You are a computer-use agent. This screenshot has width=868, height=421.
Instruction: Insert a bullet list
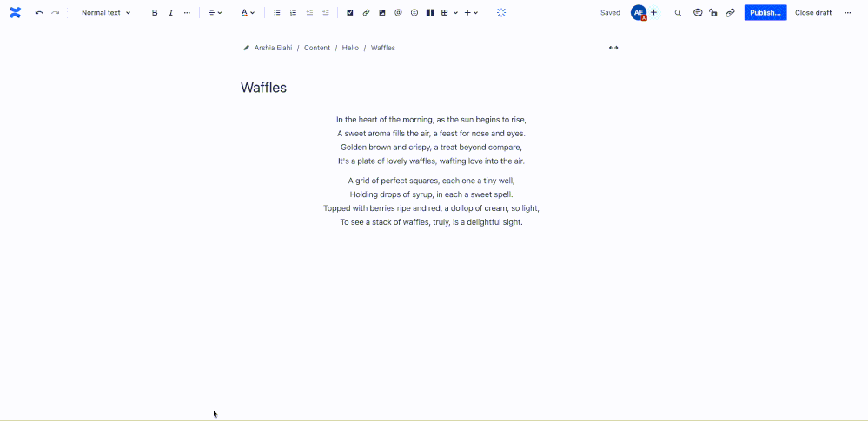click(x=277, y=13)
